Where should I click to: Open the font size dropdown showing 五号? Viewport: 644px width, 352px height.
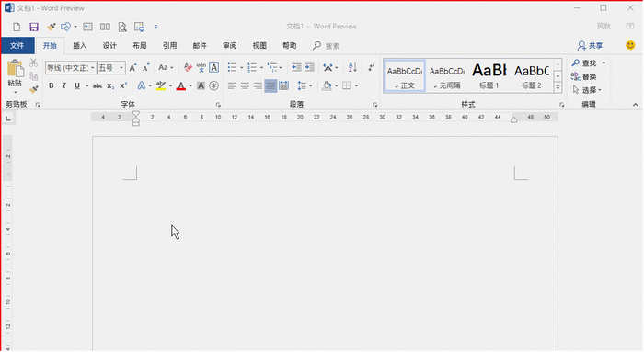(x=111, y=68)
